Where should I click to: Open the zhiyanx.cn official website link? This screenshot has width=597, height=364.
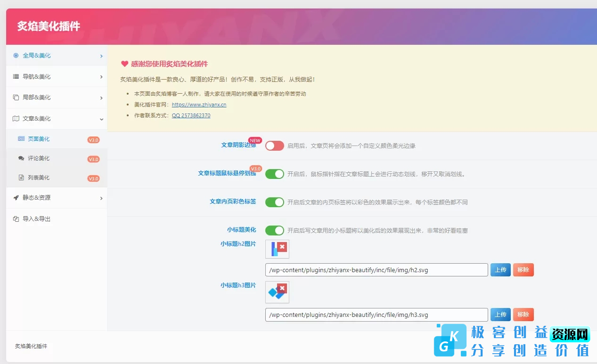point(197,105)
